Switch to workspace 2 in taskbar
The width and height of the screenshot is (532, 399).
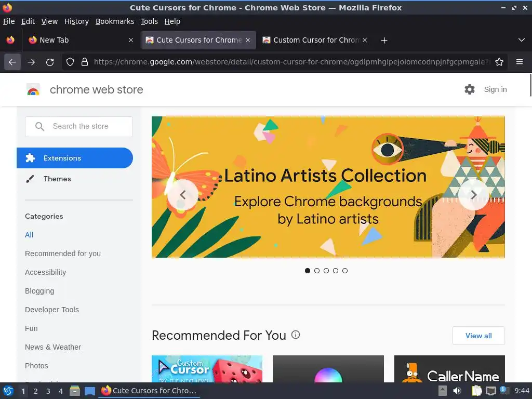[x=36, y=391]
